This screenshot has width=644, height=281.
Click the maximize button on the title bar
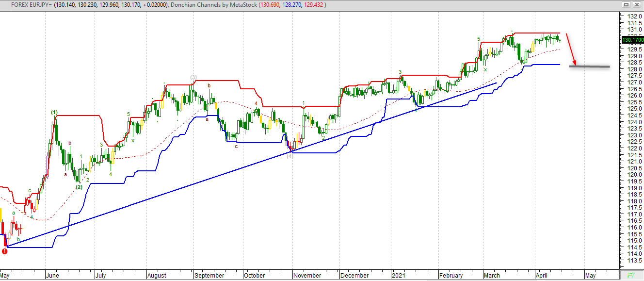coord(626,4)
